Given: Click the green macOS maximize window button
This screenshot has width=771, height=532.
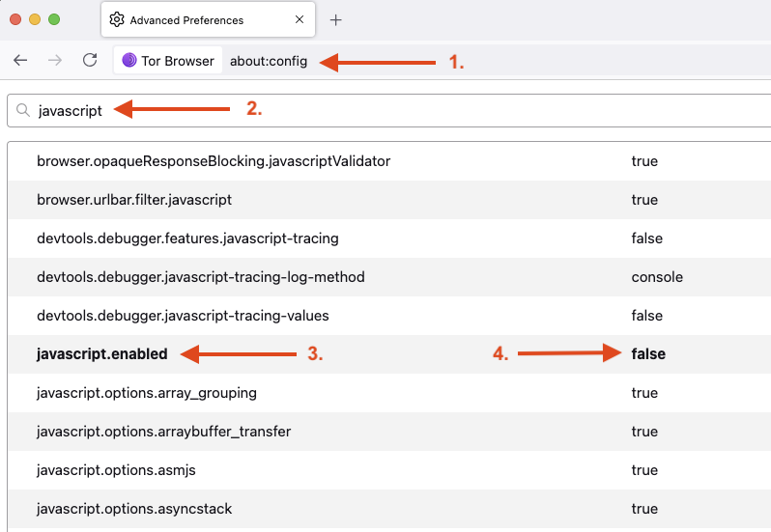Looking at the screenshot, I should click(x=54, y=19).
